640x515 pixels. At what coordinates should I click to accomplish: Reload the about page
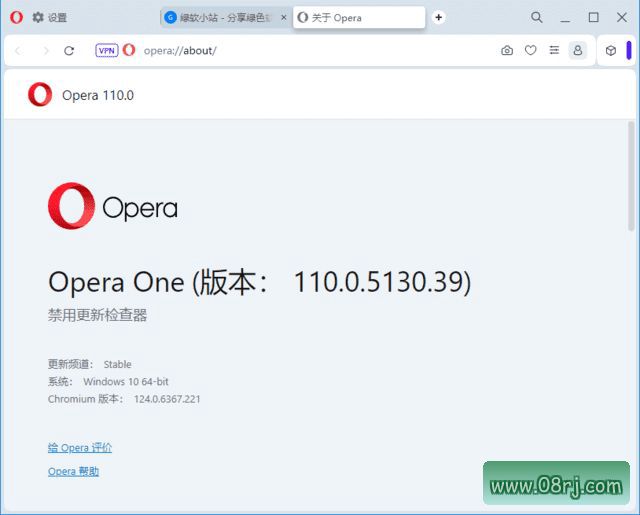69,51
